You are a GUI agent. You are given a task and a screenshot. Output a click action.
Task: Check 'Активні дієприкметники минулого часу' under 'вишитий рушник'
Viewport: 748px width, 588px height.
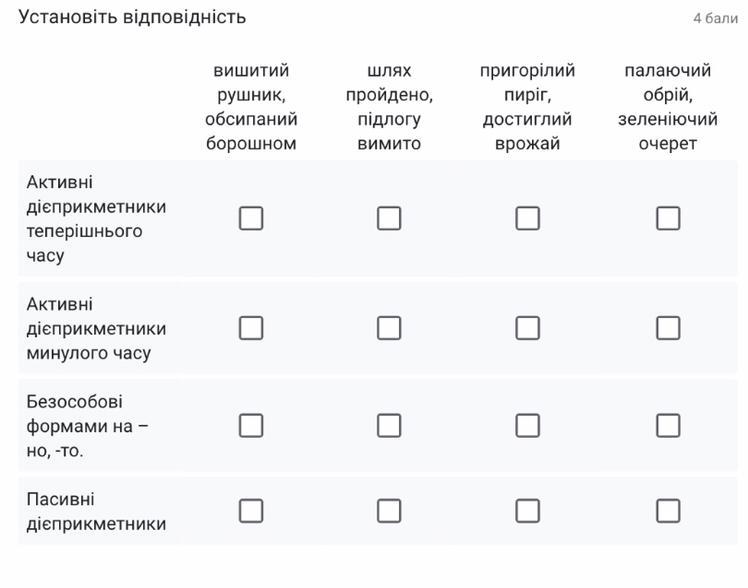[251, 328]
